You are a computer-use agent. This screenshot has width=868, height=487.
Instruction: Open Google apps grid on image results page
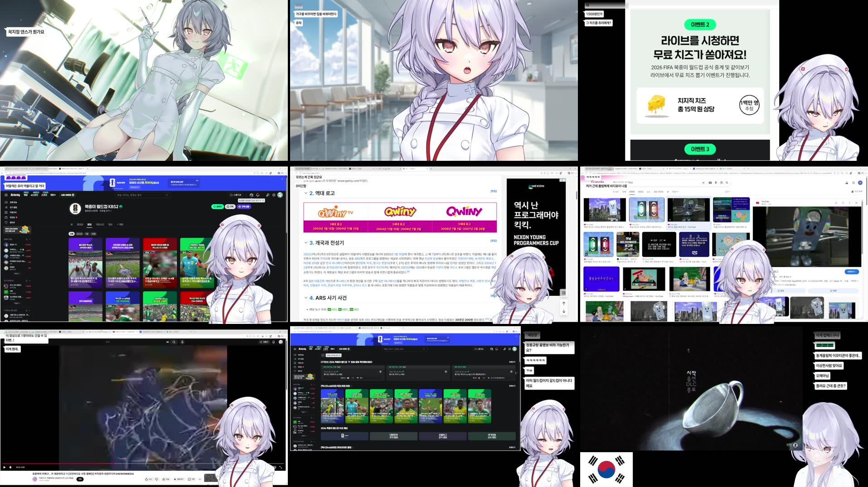[x=853, y=183]
